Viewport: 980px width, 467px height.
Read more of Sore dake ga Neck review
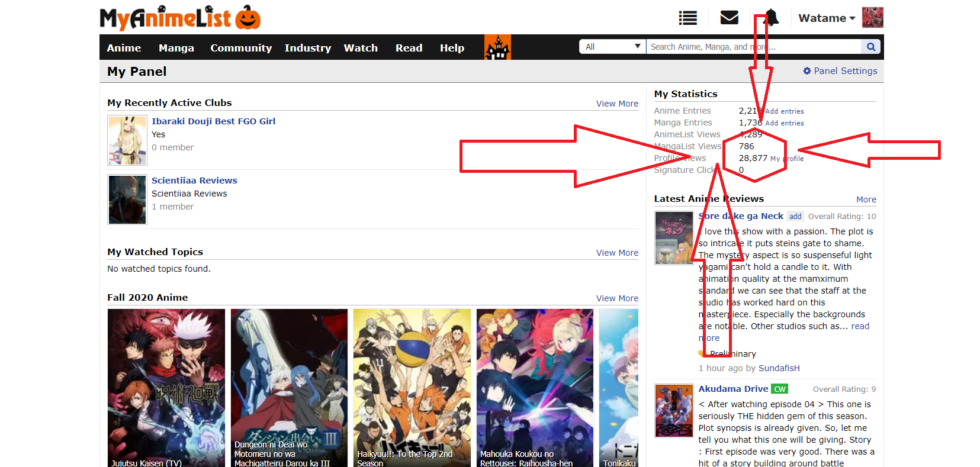860,326
